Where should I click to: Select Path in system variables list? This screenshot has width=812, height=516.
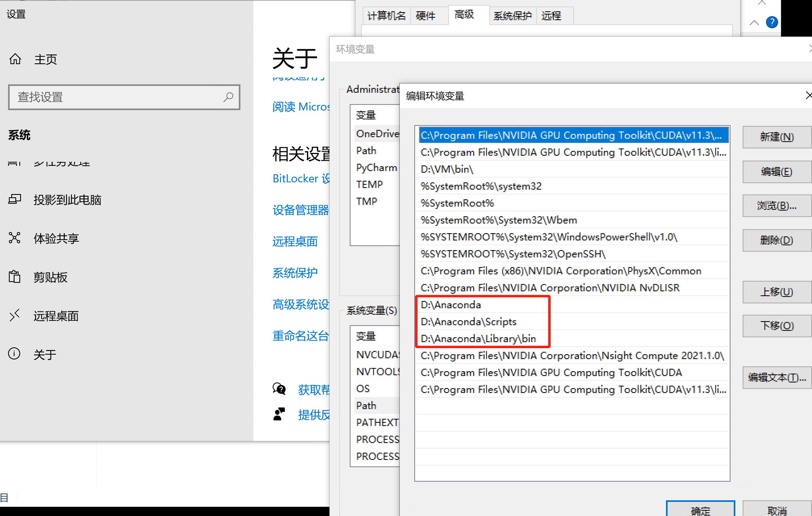[x=377, y=405]
